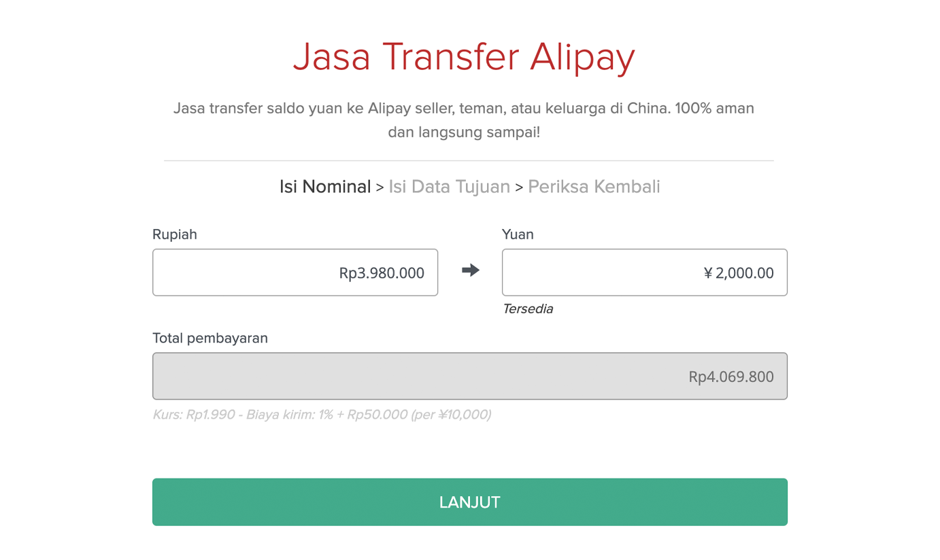Click the 'dan langsung sampai!' text line
The width and height of the screenshot is (940, 560).
464,133
